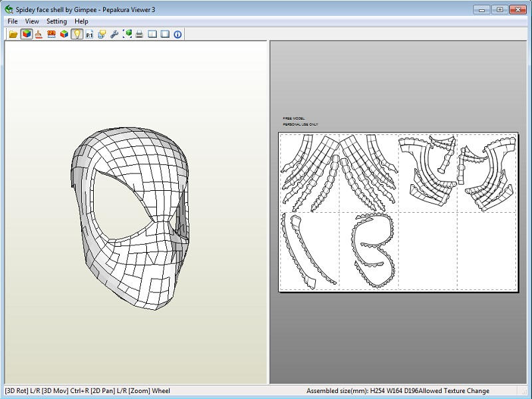Click the Open file folder icon
The width and height of the screenshot is (532, 399).
coord(13,34)
